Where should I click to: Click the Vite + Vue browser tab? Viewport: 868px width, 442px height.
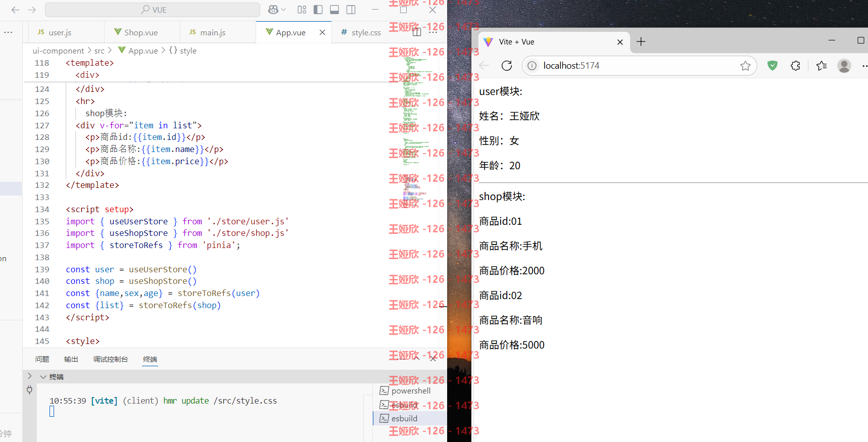tap(553, 42)
